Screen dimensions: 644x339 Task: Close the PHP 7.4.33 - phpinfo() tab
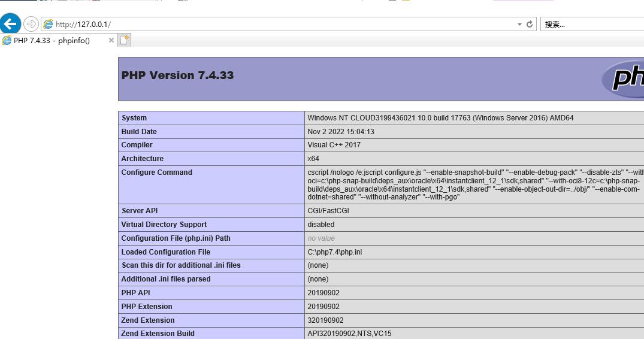pyautogui.click(x=111, y=40)
